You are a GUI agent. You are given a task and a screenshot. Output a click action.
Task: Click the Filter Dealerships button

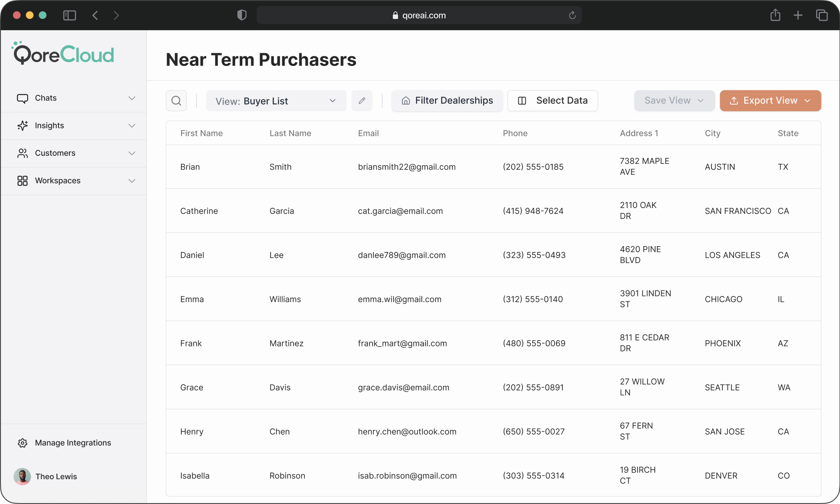tap(447, 101)
